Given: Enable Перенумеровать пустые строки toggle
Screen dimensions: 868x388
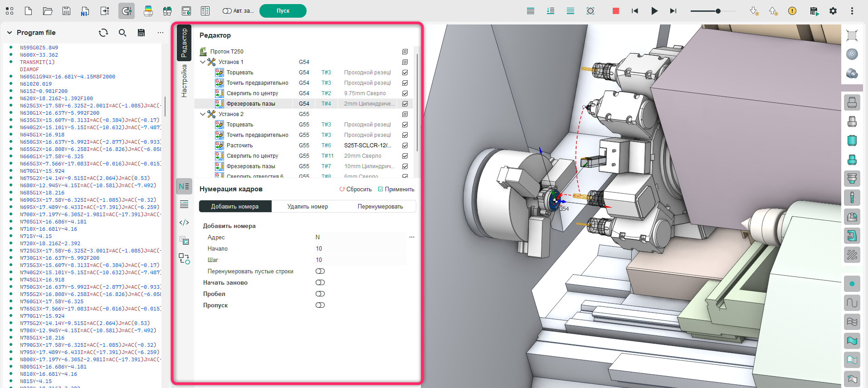Looking at the screenshot, I should [320, 271].
